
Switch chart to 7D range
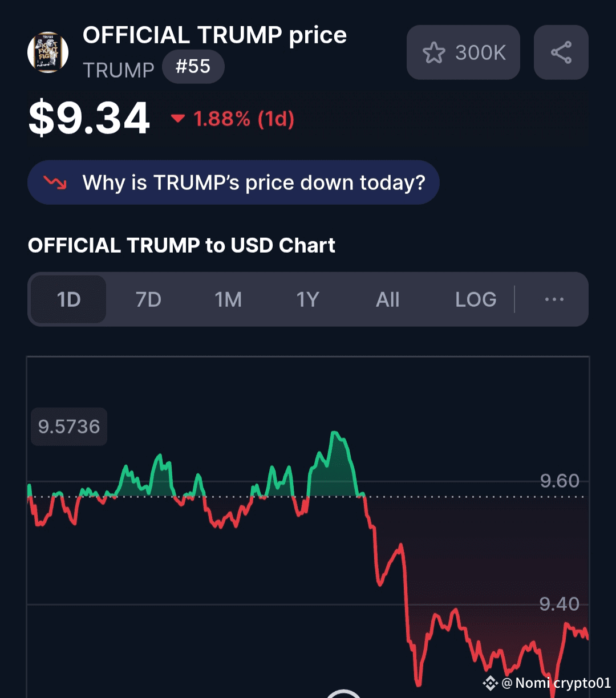point(148,299)
